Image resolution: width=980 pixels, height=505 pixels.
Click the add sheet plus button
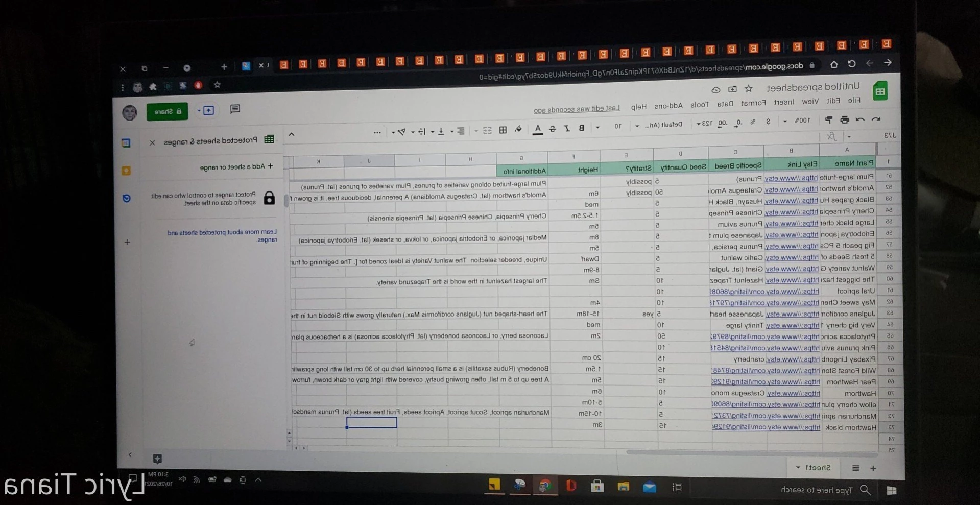coord(873,468)
